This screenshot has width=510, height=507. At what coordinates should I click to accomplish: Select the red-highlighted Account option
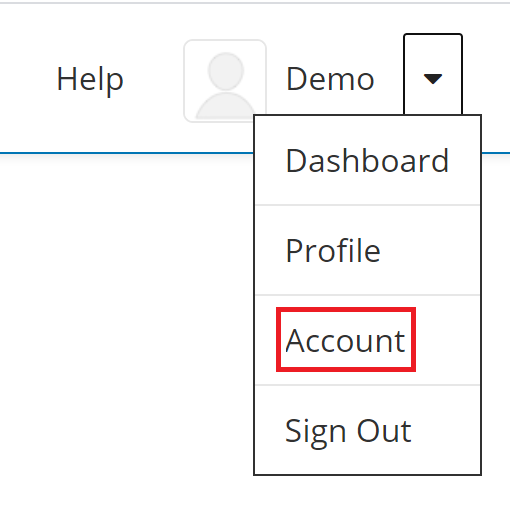(346, 340)
